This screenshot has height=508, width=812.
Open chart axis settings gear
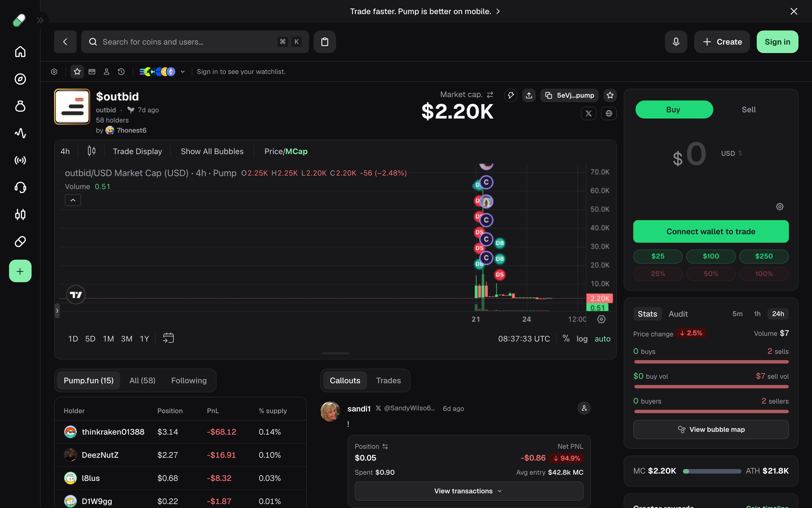coord(601,319)
